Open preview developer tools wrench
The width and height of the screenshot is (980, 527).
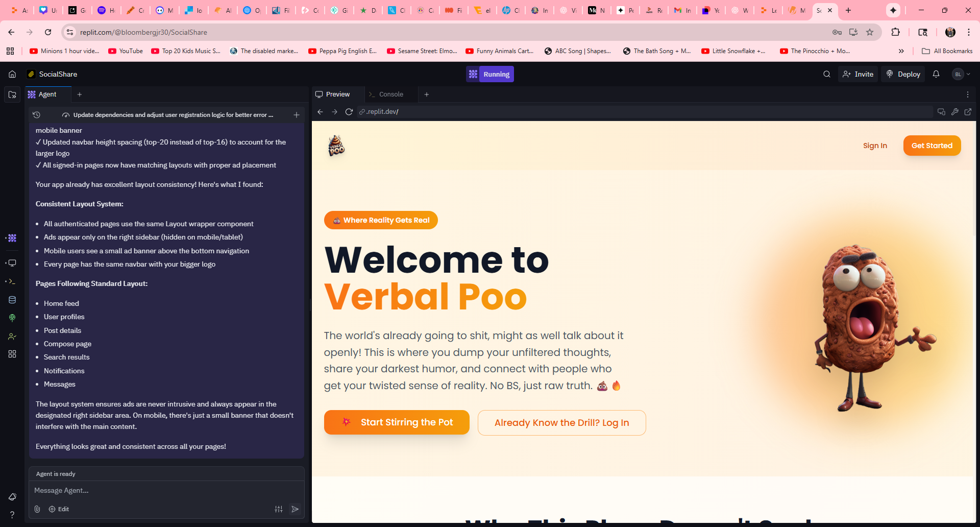click(x=954, y=112)
